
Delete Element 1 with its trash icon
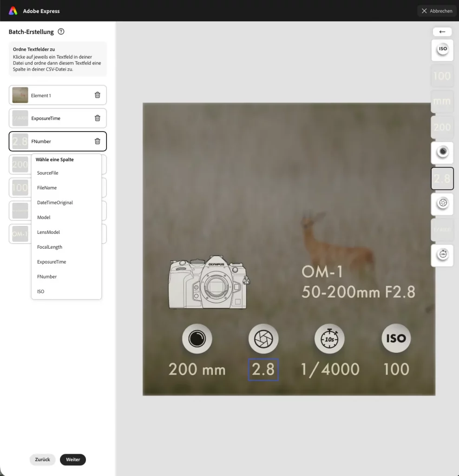point(98,95)
